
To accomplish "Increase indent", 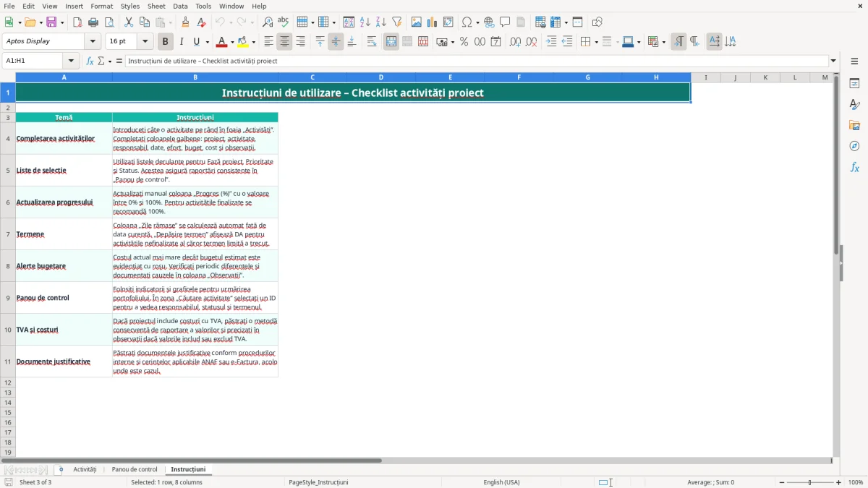I will 551,42.
